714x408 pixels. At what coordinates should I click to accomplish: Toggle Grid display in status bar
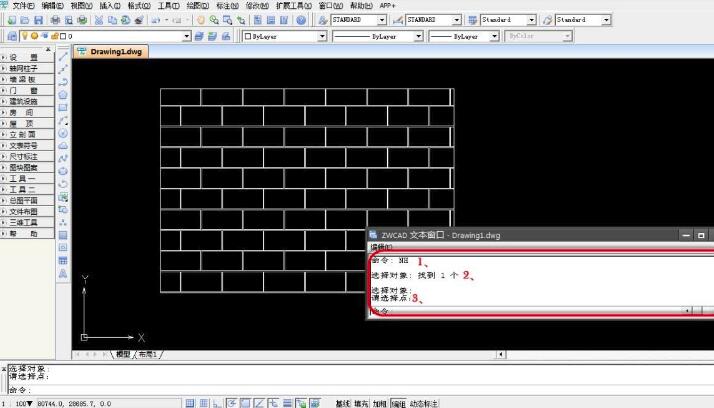(204, 403)
